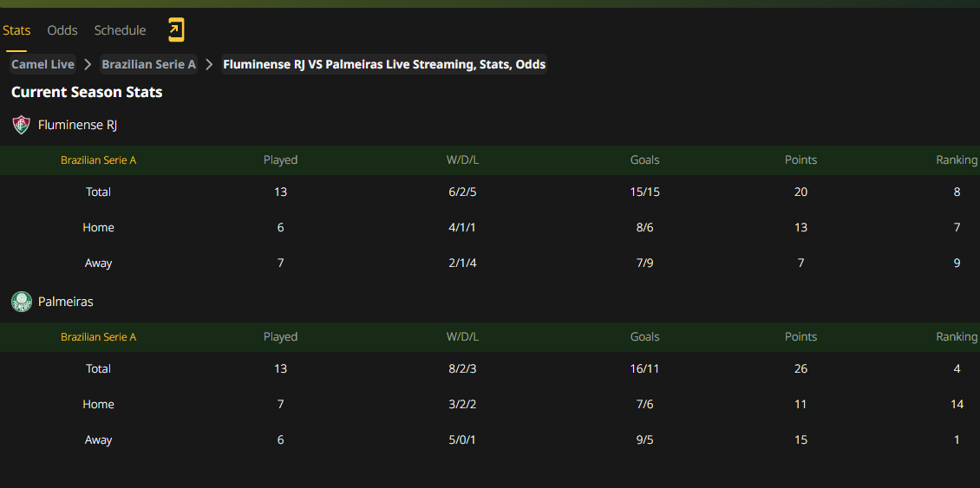Click the Fluminense RJ VS Palmeiras breadcrumb
The height and width of the screenshot is (488, 980).
(x=384, y=64)
